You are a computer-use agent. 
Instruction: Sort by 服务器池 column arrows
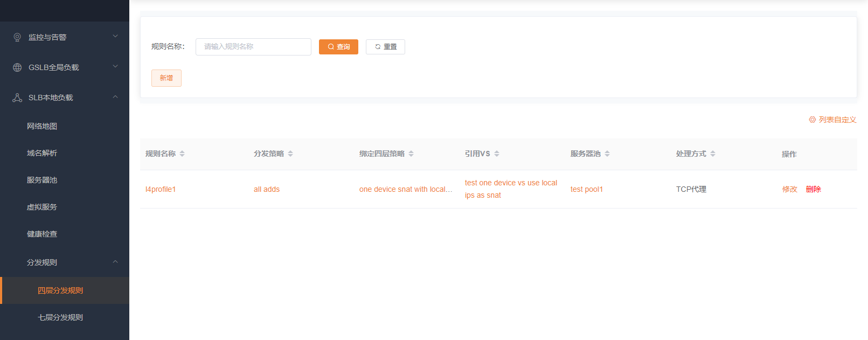(x=607, y=154)
